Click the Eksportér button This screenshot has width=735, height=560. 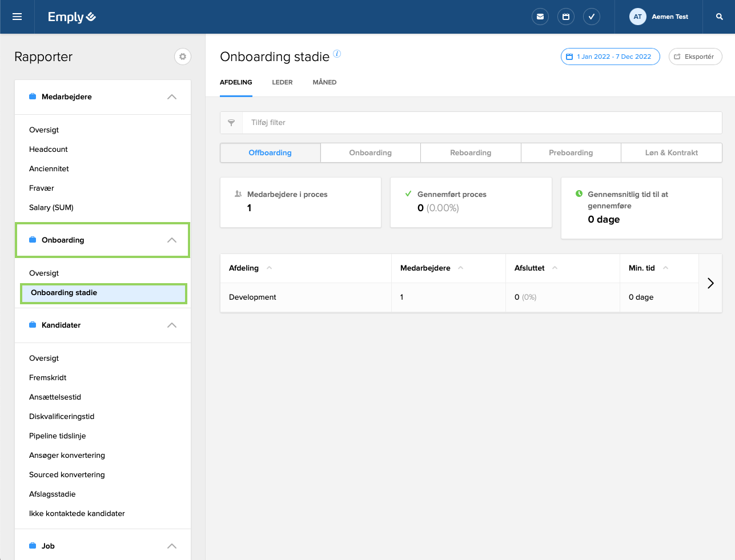point(695,57)
